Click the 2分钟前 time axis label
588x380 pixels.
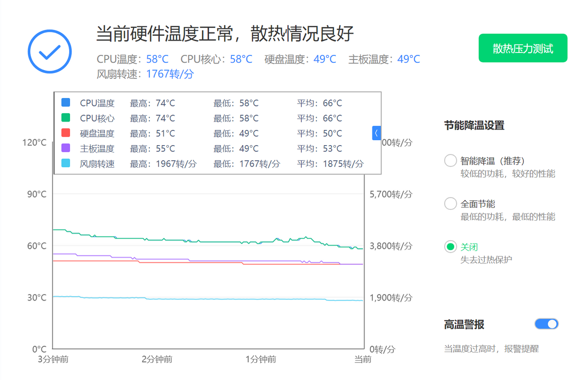click(x=157, y=359)
